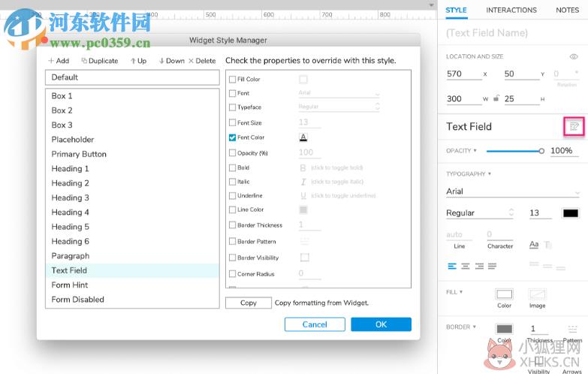The image size is (588, 374).
Task: Select the Heading 1 style
Action: (x=132, y=169)
